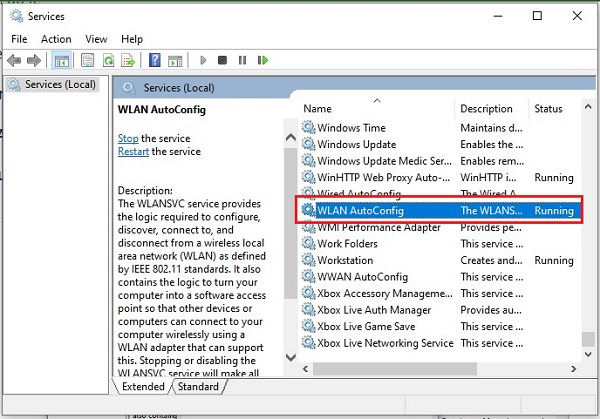Select Windows Update Medic Service row

[440, 161]
